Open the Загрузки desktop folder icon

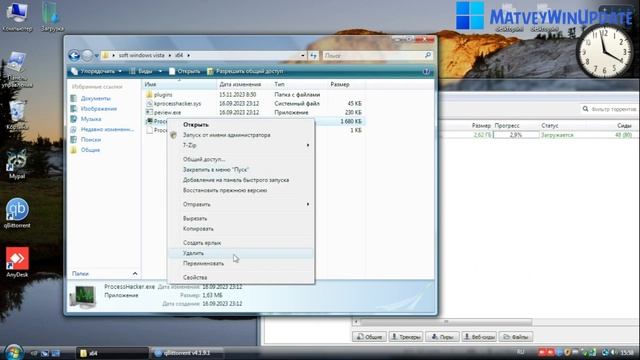[52, 16]
